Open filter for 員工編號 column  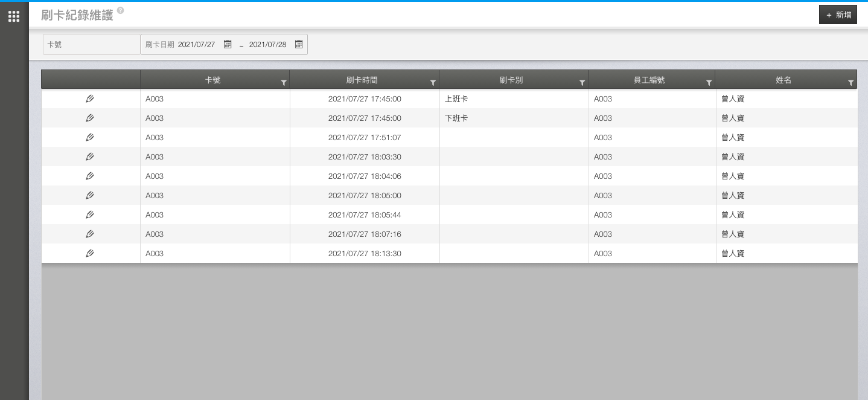[709, 83]
